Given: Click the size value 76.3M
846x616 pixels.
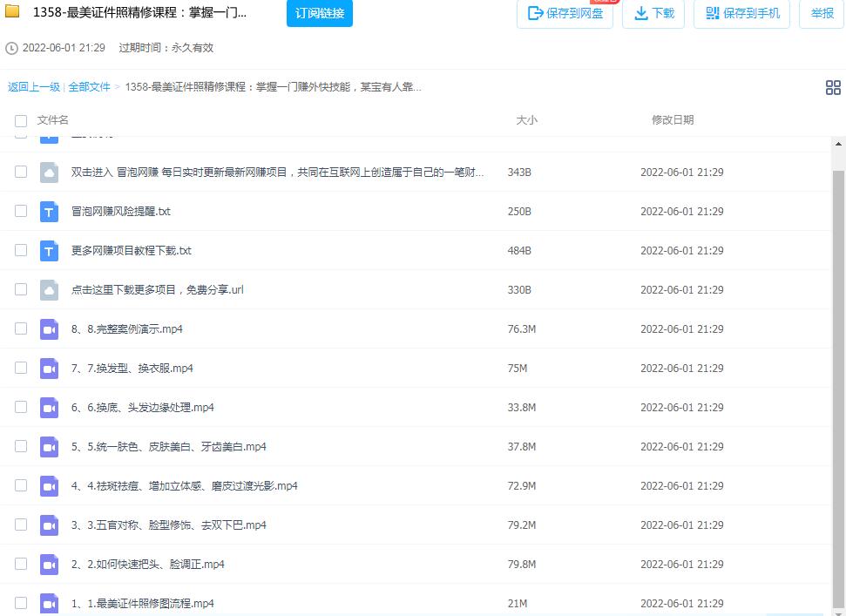Looking at the screenshot, I should pos(522,329).
